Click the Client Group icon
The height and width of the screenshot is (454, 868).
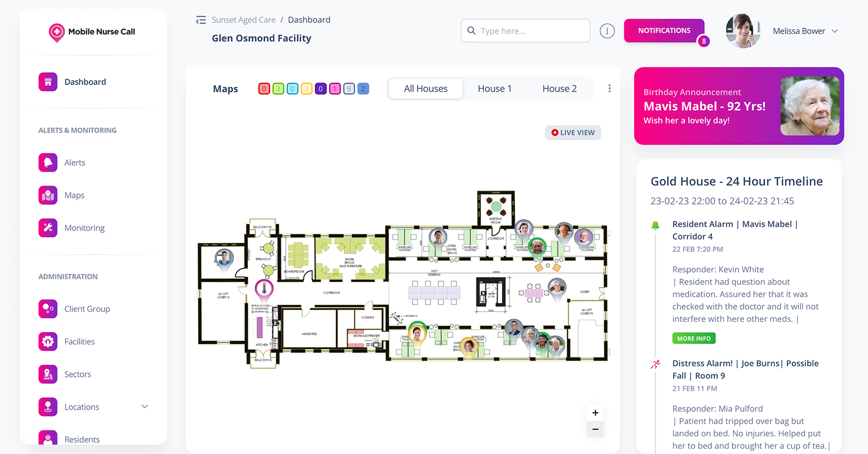click(x=48, y=309)
